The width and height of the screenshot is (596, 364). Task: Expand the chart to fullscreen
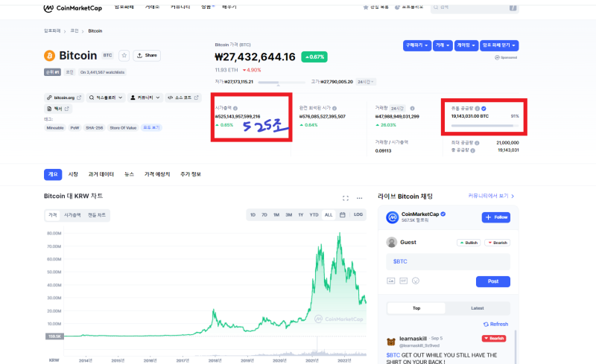[x=346, y=198]
